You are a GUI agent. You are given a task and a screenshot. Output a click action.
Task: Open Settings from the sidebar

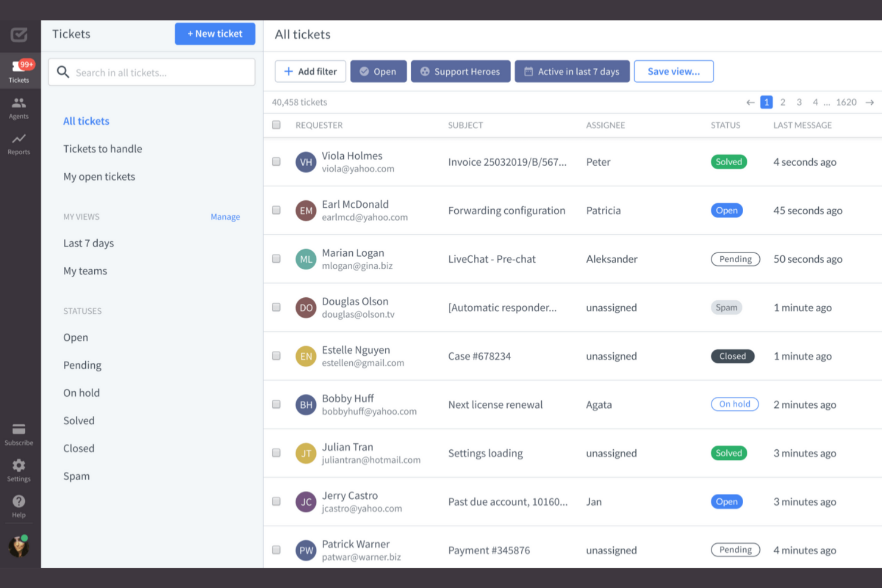[x=18, y=470]
